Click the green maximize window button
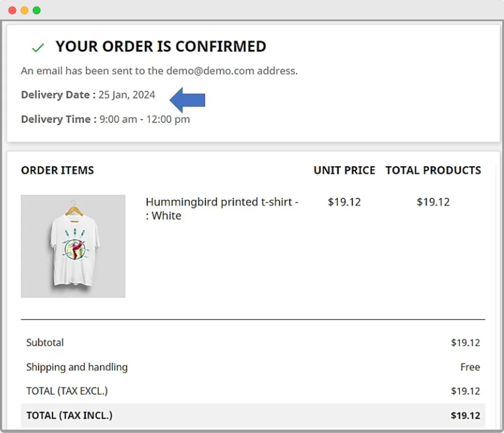Screen dimensions: 504x433 pos(37,10)
